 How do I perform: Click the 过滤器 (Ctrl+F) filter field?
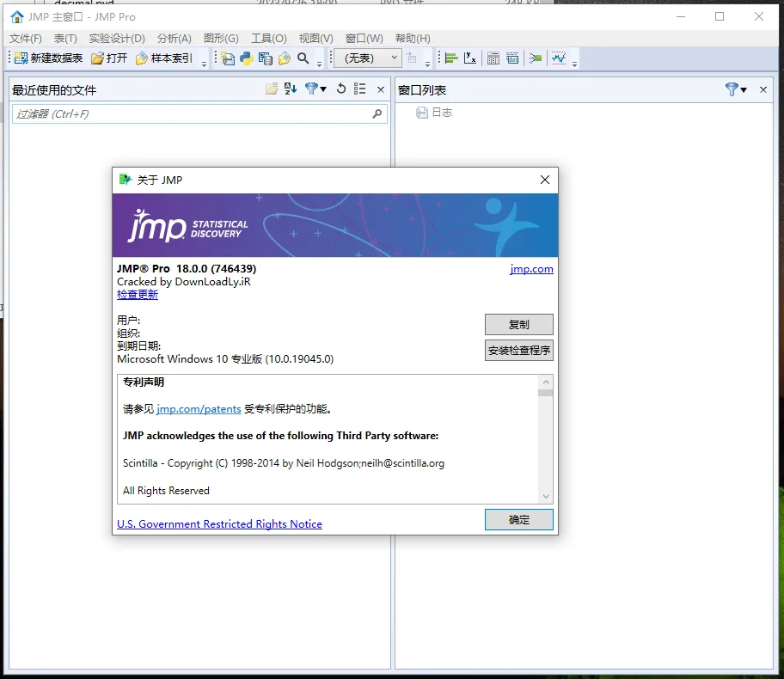pos(199,114)
